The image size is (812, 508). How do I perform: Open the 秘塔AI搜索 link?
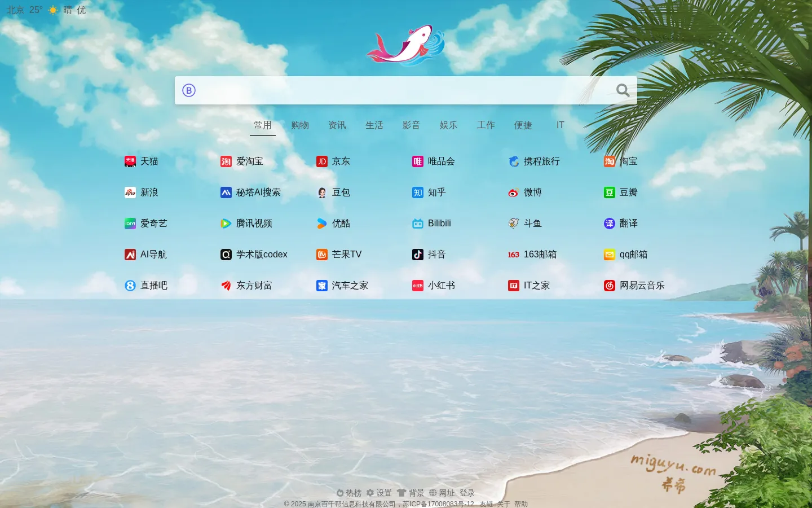click(x=250, y=192)
